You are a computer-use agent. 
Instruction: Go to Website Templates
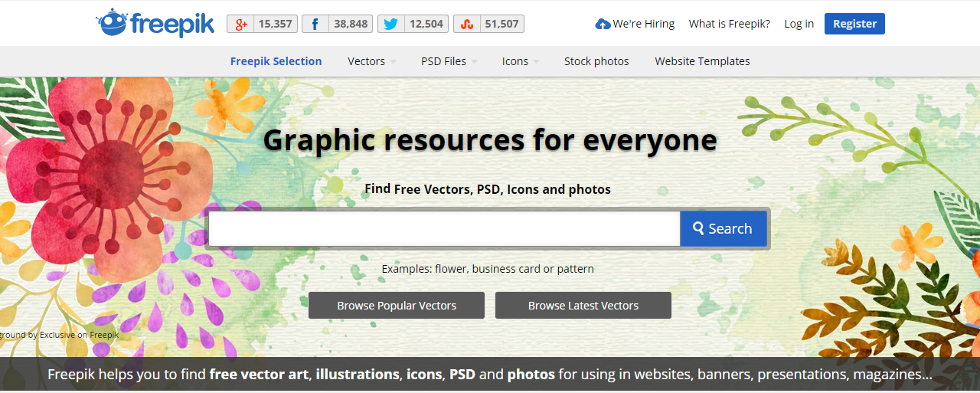702,61
